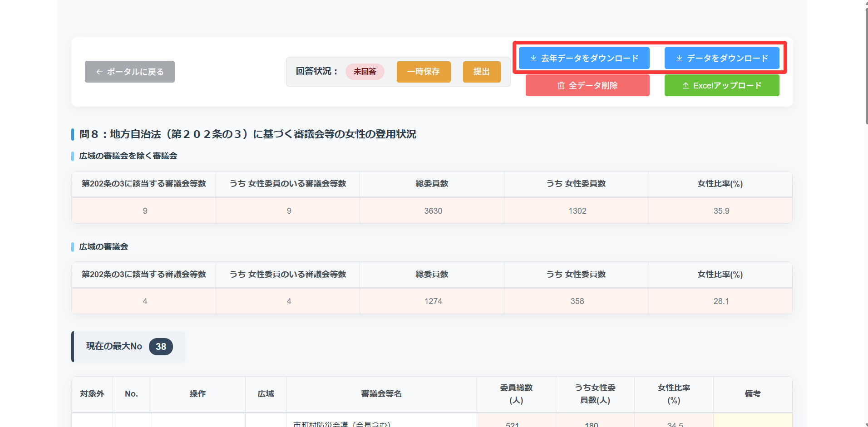Click the ポータルに戻る button
Screen dimensions: 868x427
(130, 72)
